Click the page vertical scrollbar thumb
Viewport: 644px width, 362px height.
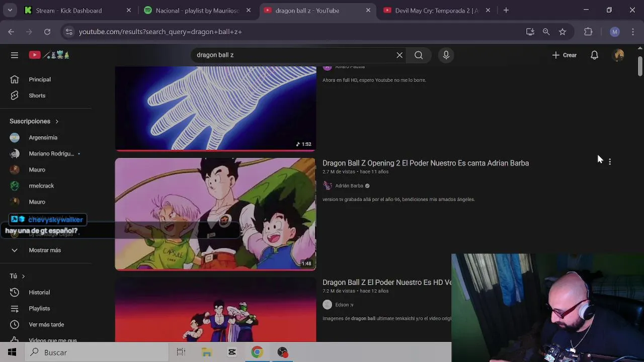coord(640,66)
